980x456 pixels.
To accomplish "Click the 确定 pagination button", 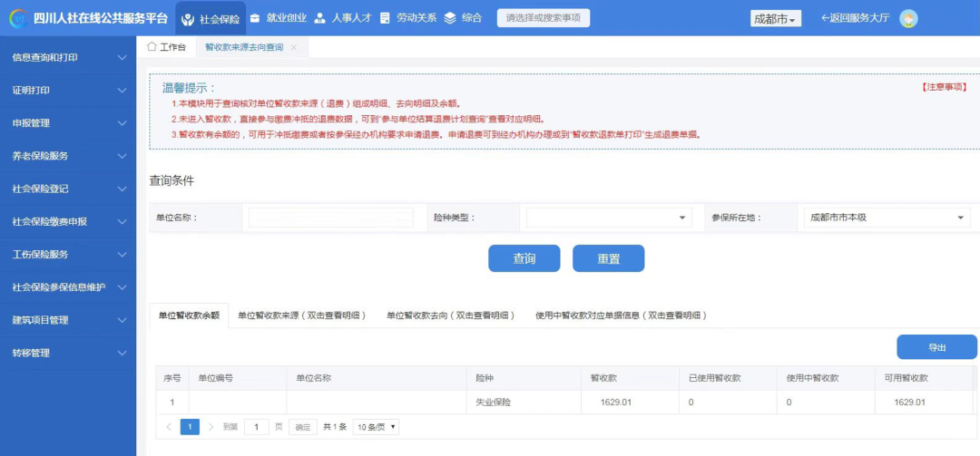I will pyautogui.click(x=302, y=427).
